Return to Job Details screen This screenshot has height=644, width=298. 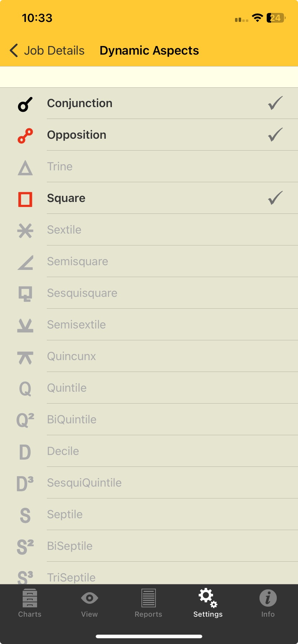click(54, 51)
